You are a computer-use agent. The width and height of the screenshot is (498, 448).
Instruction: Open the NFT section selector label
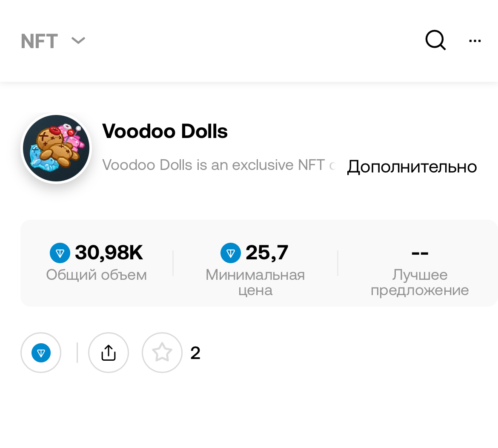tap(39, 41)
